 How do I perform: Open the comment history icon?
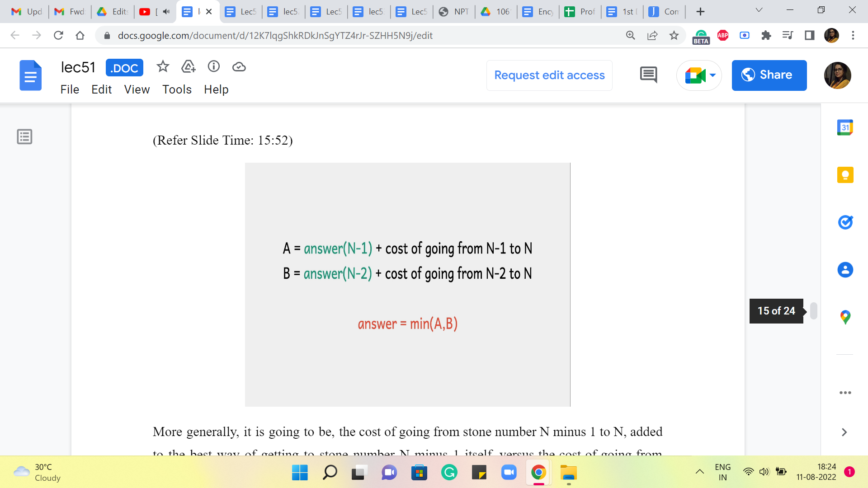click(x=648, y=75)
